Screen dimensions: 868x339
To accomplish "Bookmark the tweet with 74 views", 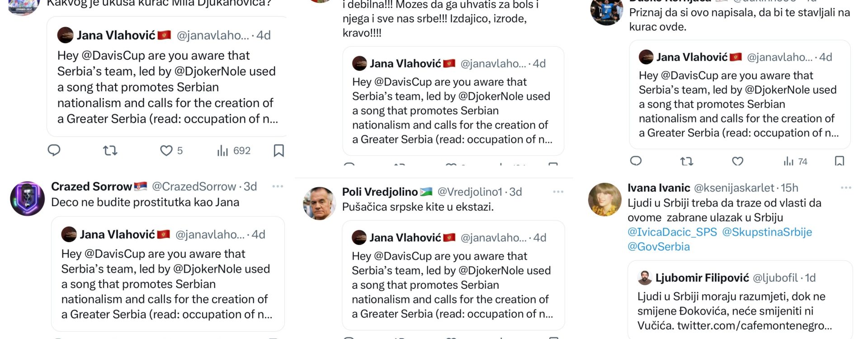I will pyautogui.click(x=840, y=161).
